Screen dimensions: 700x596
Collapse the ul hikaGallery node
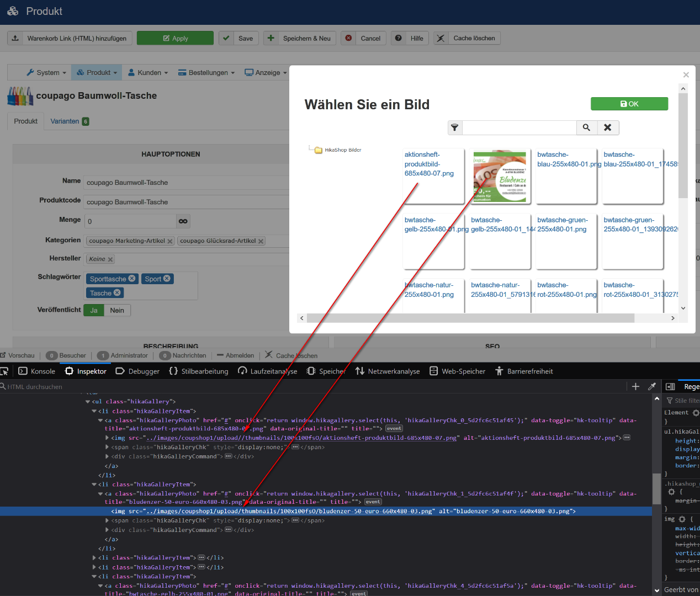(88, 402)
